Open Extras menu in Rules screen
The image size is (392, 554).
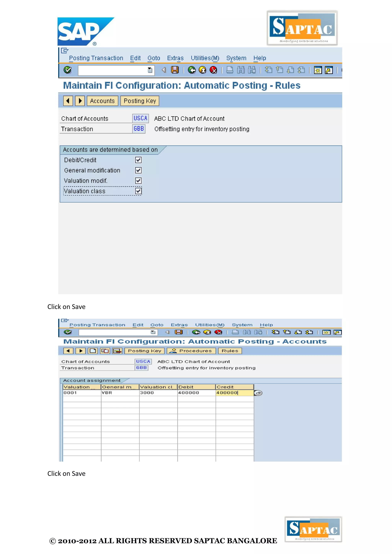click(175, 58)
